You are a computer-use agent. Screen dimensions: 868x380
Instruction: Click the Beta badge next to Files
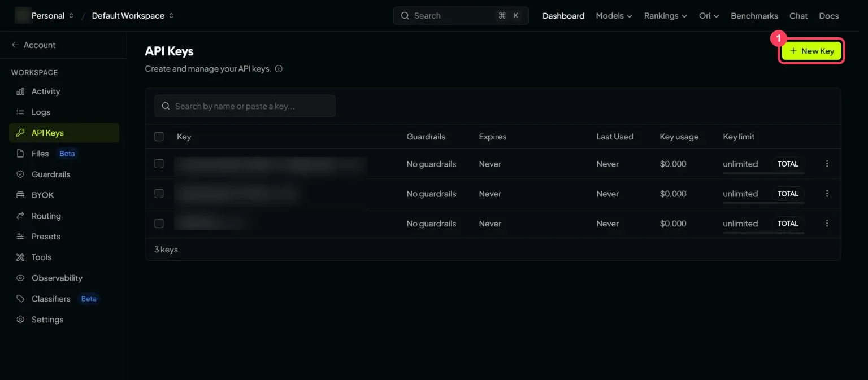click(67, 154)
